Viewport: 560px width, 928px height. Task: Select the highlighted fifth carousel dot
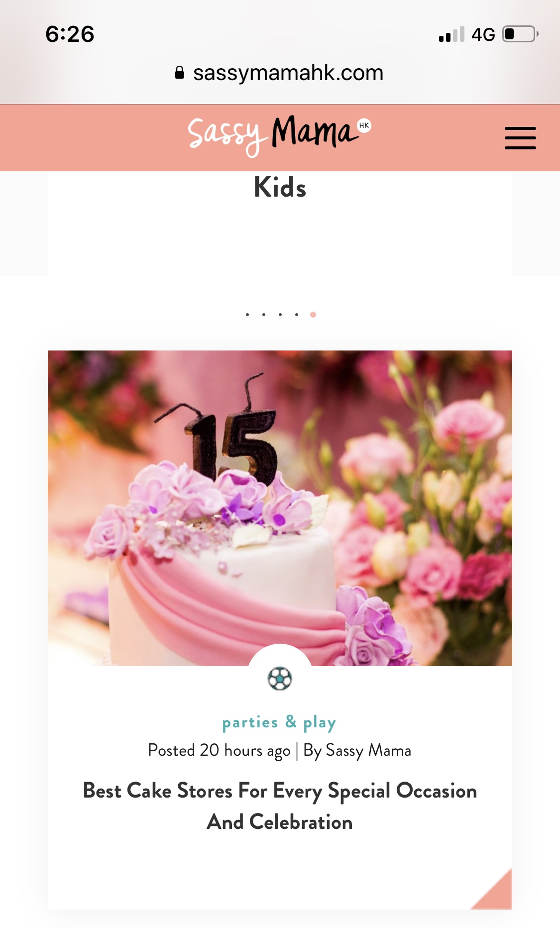pyautogui.click(x=313, y=315)
